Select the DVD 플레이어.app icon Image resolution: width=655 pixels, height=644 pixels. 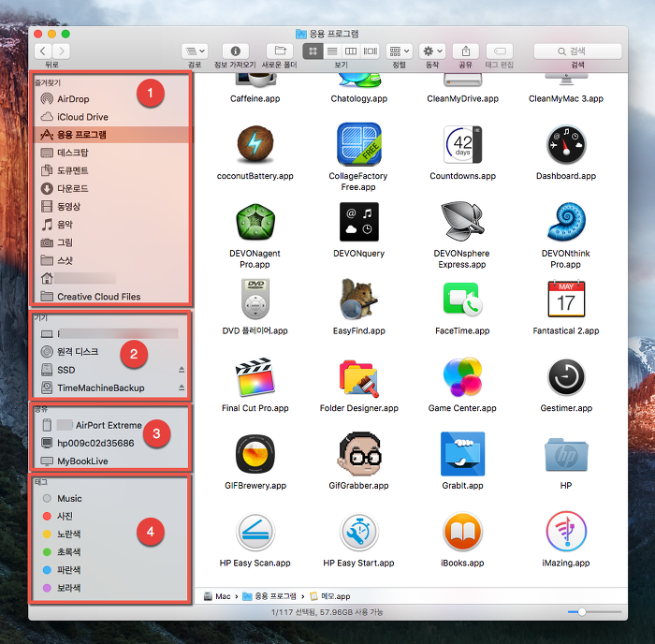tap(255, 300)
